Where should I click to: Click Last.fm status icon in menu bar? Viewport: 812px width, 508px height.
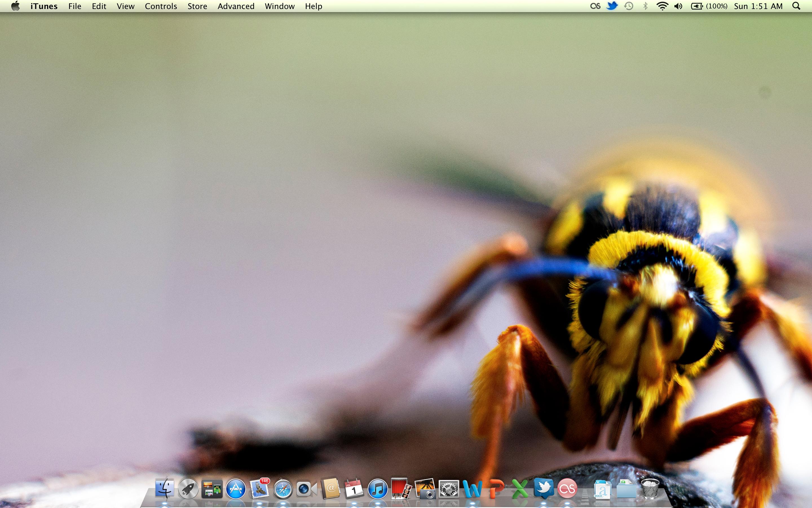click(595, 6)
